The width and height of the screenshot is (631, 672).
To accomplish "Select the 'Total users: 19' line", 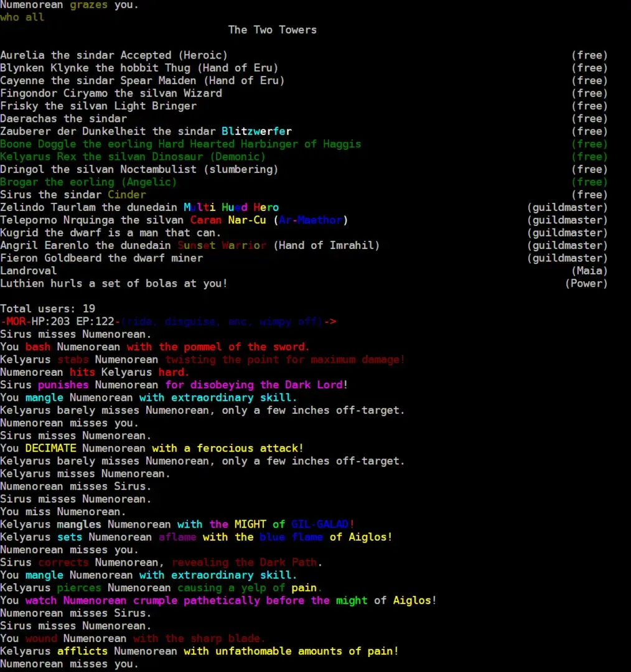I will [x=48, y=309].
